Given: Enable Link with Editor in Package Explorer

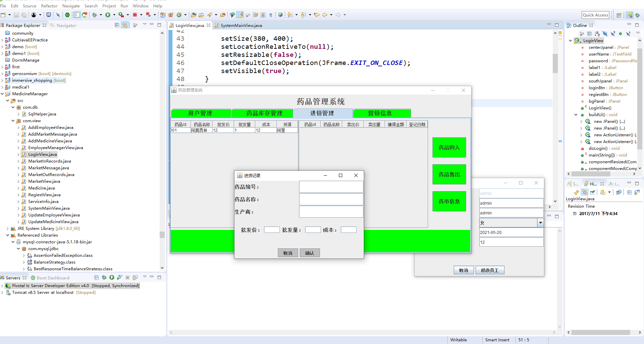Looking at the screenshot, I should point(125,25).
